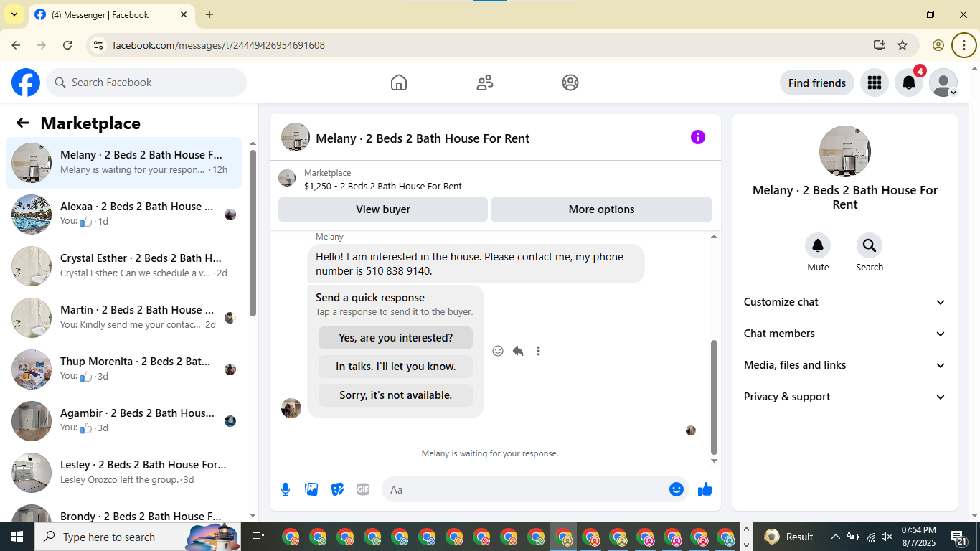The width and height of the screenshot is (980, 551).
Task: Open Chrome three-dot menu
Action: pyautogui.click(x=964, y=45)
